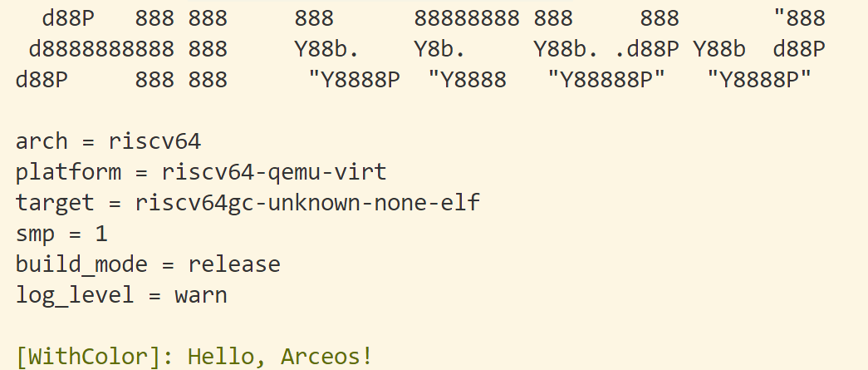Click the word "warn" on the log_level line

click(x=201, y=294)
